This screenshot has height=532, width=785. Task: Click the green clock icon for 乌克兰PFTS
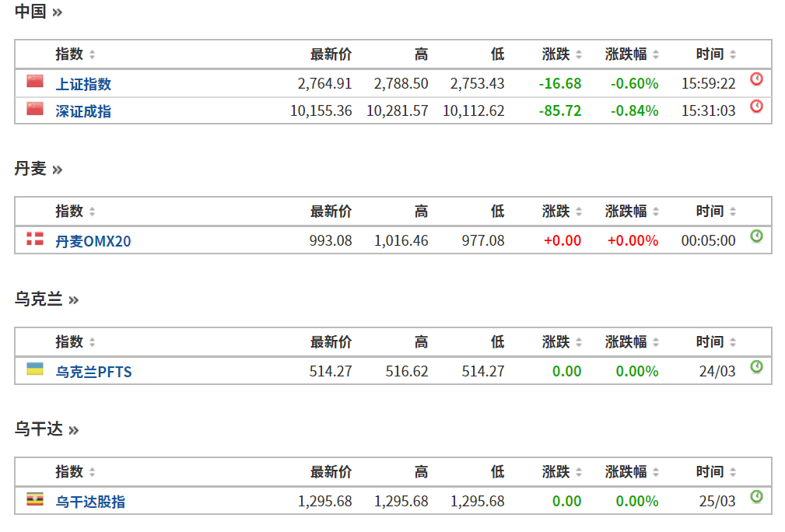pyautogui.click(x=756, y=367)
